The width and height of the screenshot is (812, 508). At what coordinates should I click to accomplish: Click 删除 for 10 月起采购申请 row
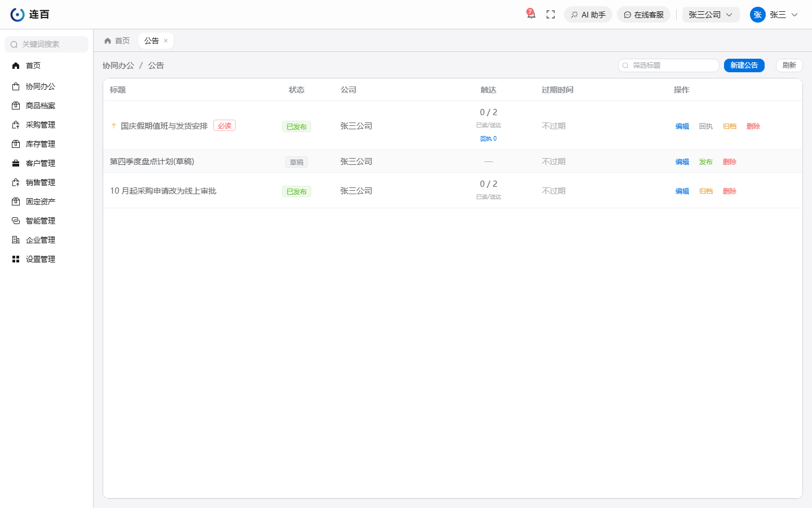click(x=730, y=191)
